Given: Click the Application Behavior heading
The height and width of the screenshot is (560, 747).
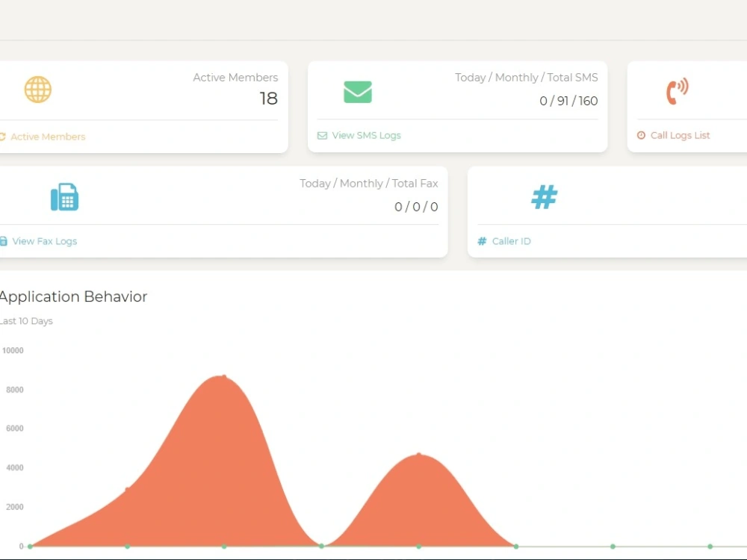Looking at the screenshot, I should 73,296.
